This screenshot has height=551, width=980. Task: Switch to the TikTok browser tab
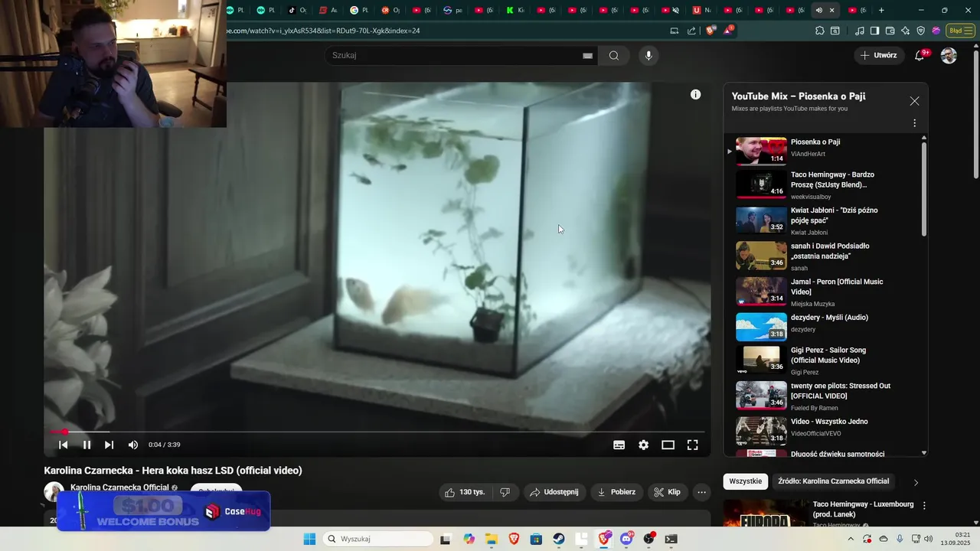[x=298, y=10]
